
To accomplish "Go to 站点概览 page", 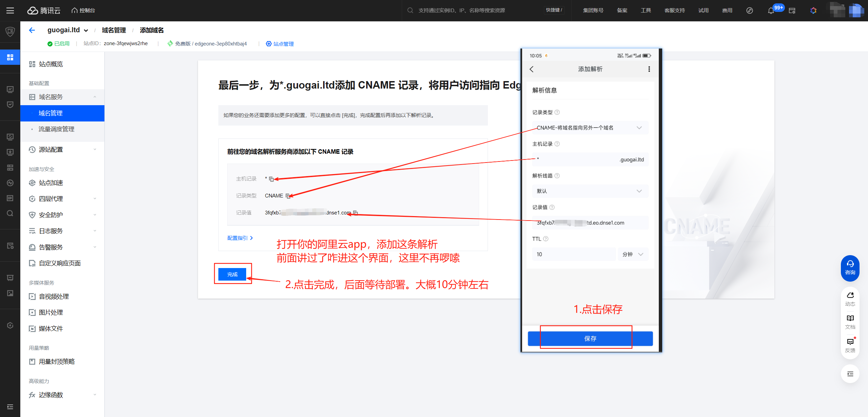I will pos(51,64).
